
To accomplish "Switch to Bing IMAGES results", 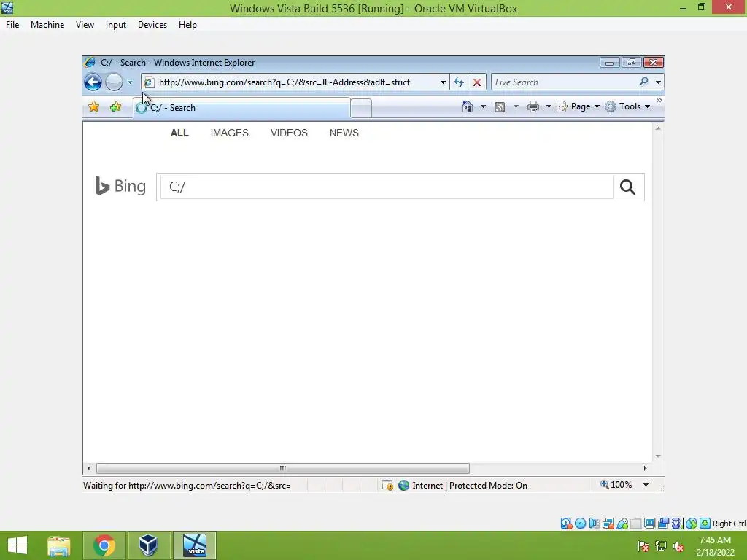I will click(x=230, y=133).
